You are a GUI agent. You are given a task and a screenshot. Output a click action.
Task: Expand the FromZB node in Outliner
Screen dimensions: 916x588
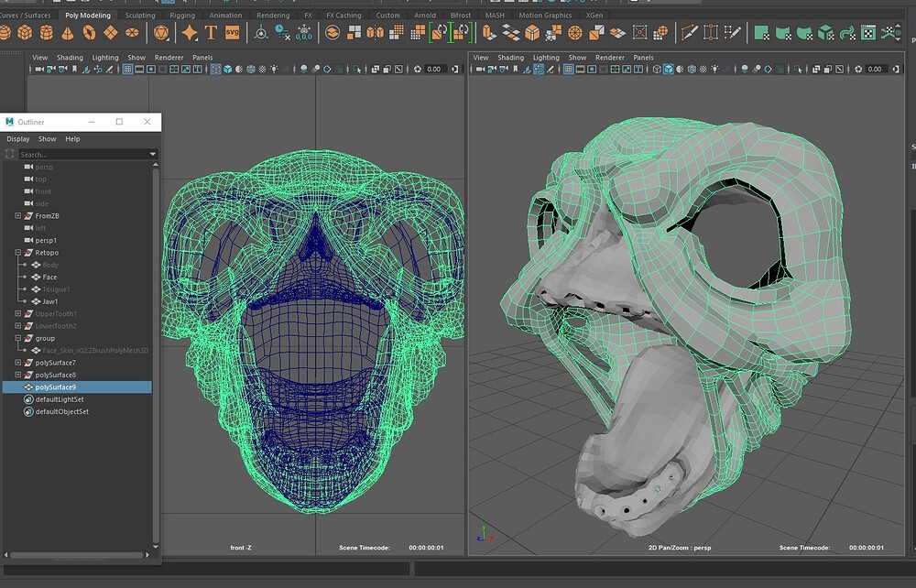coord(18,216)
